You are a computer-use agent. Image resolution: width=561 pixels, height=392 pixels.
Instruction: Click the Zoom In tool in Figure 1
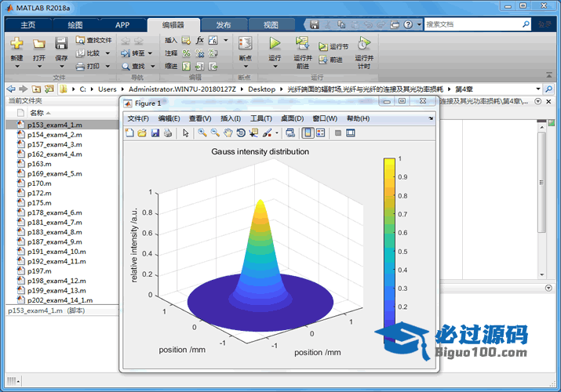[202, 133]
